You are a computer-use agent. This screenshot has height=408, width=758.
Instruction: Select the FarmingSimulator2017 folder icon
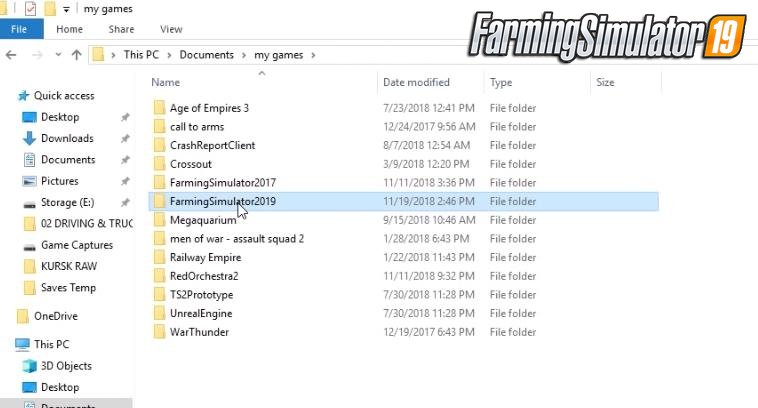[x=160, y=182]
